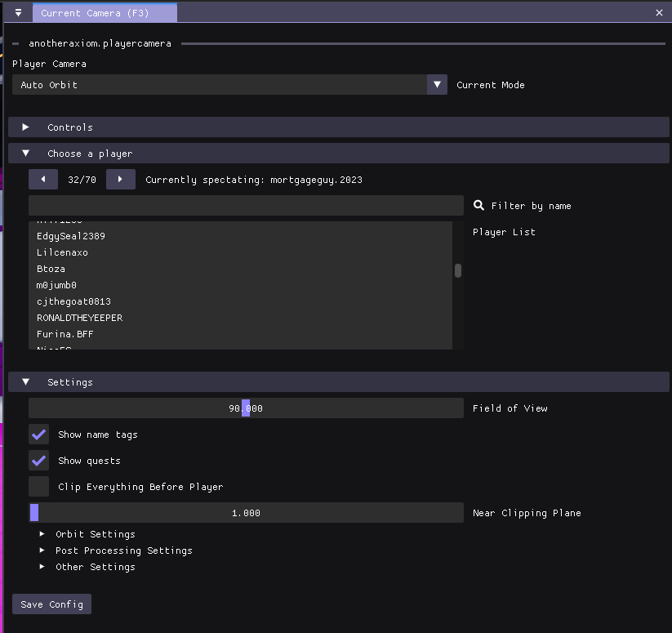Enable Clip Everything Before Player

[x=38, y=486]
